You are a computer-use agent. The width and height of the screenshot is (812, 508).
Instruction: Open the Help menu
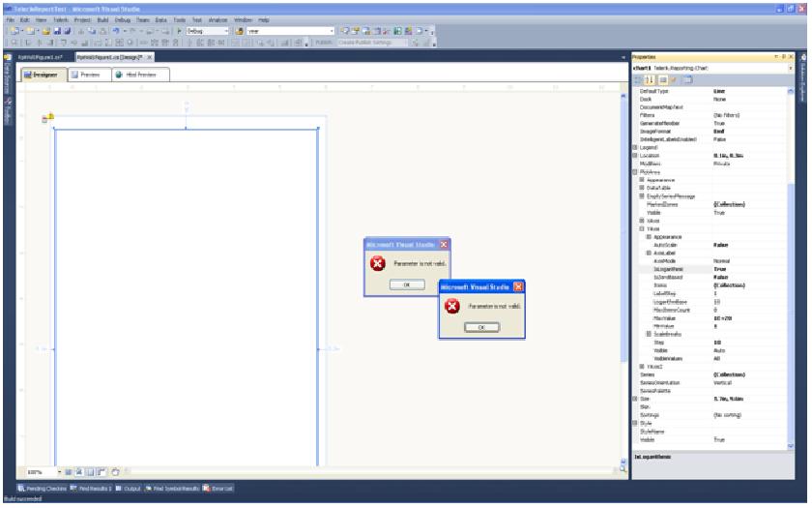point(264,19)
